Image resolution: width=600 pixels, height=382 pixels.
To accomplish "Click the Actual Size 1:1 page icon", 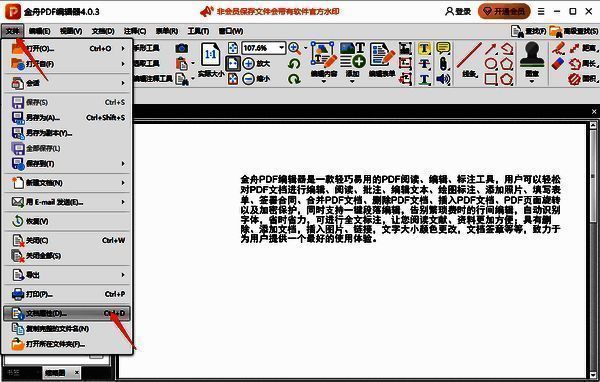I will point(210,55).
